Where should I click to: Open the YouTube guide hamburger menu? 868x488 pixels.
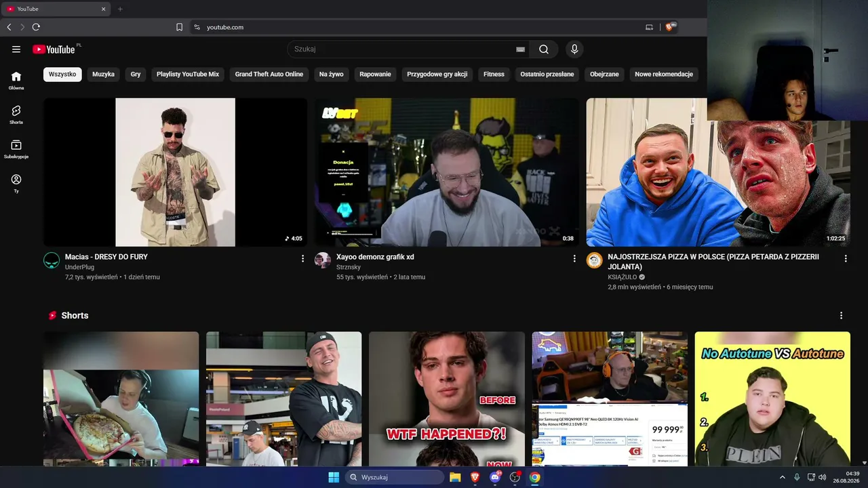16,49
